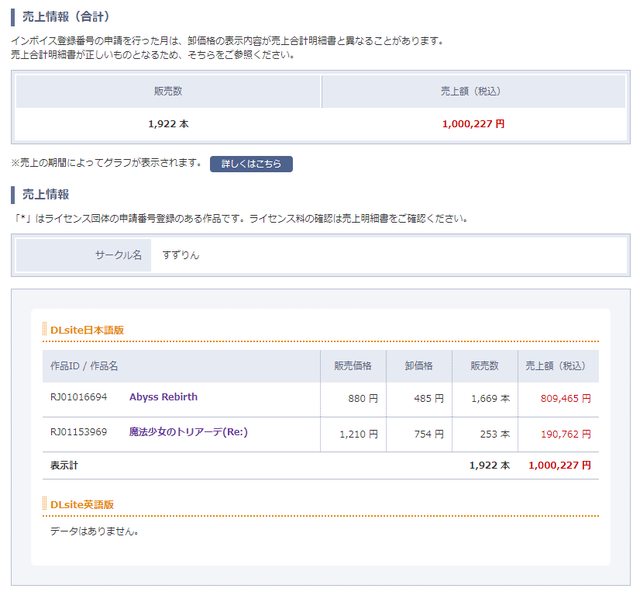Click the 販売数 column header in the DLsite table
The height and width of the screenshot is (592, 640).
tap(484, 366)
